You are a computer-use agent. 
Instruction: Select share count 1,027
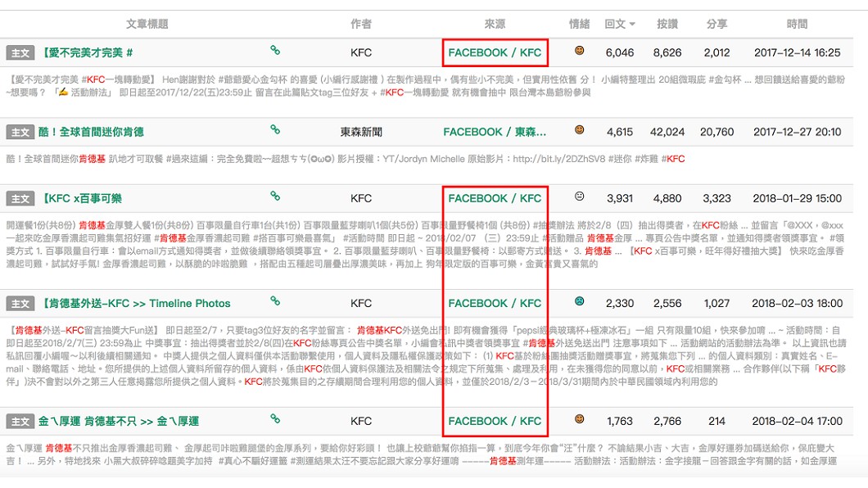pyautogui.click(x=717, y=304)
